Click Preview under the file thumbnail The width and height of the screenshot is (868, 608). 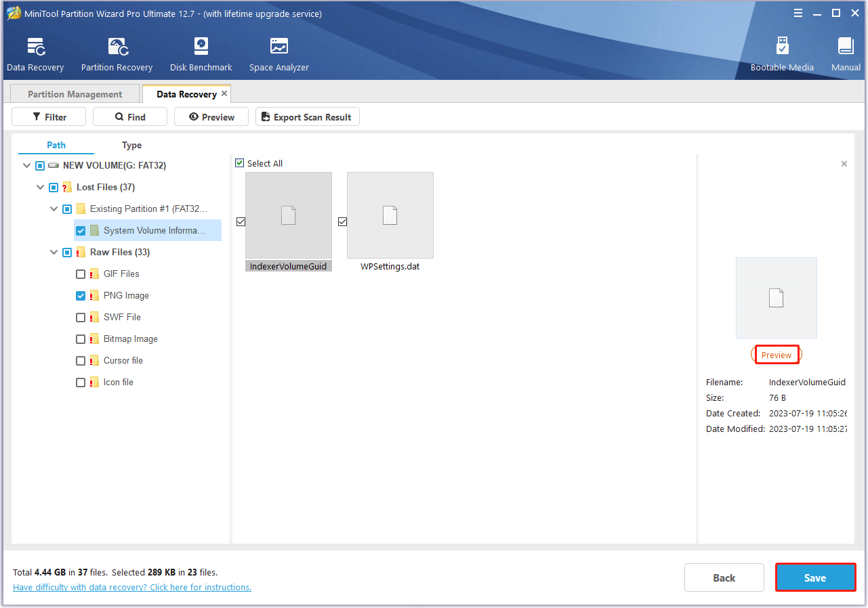(x=777, y=355)
